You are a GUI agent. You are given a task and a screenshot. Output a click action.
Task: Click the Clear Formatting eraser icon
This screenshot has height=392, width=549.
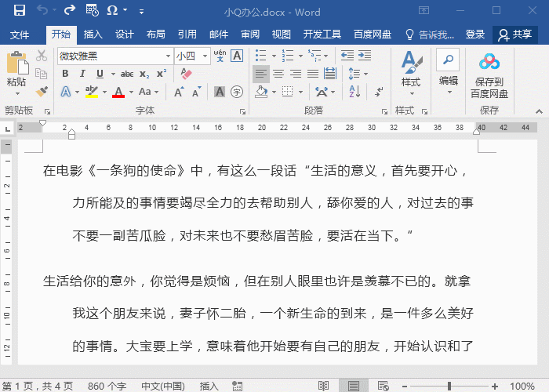pos(187,74)
